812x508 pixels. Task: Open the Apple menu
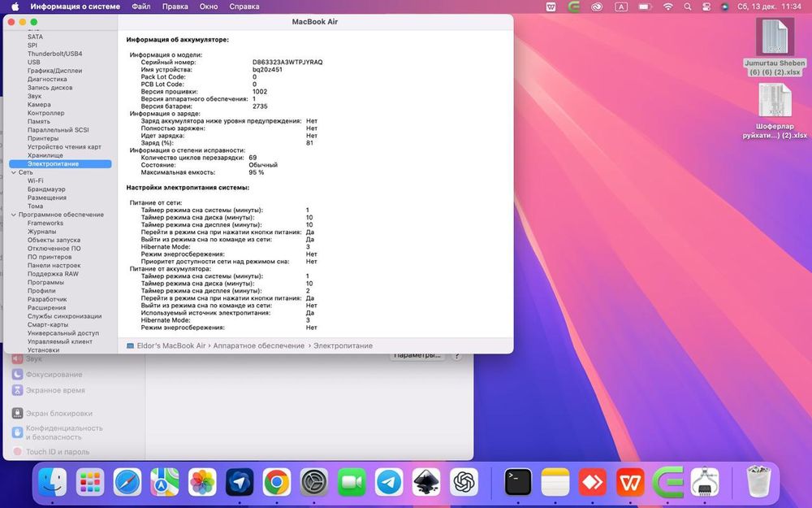click(15, 7)
